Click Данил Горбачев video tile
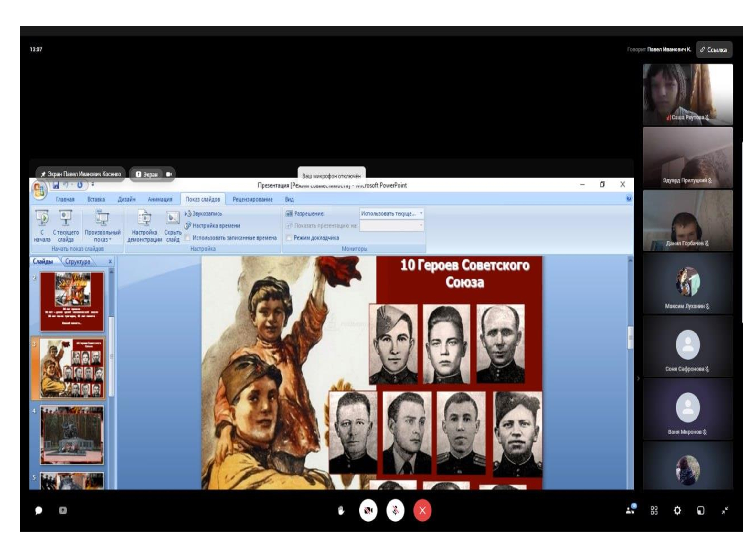 688,220
